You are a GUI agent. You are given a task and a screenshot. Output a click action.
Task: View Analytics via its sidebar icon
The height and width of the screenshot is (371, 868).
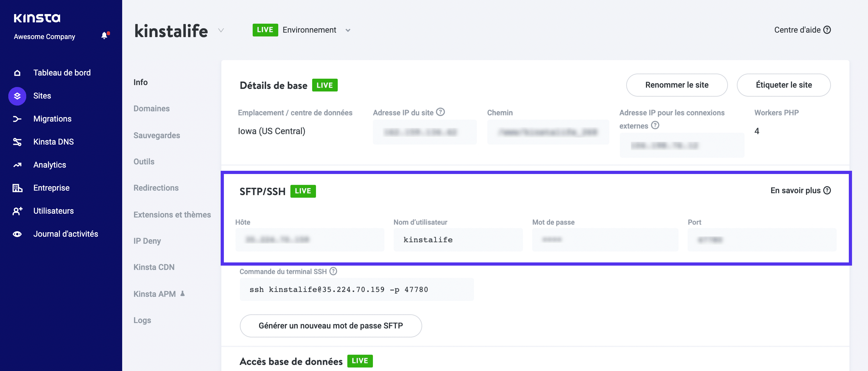pos(17,164)
